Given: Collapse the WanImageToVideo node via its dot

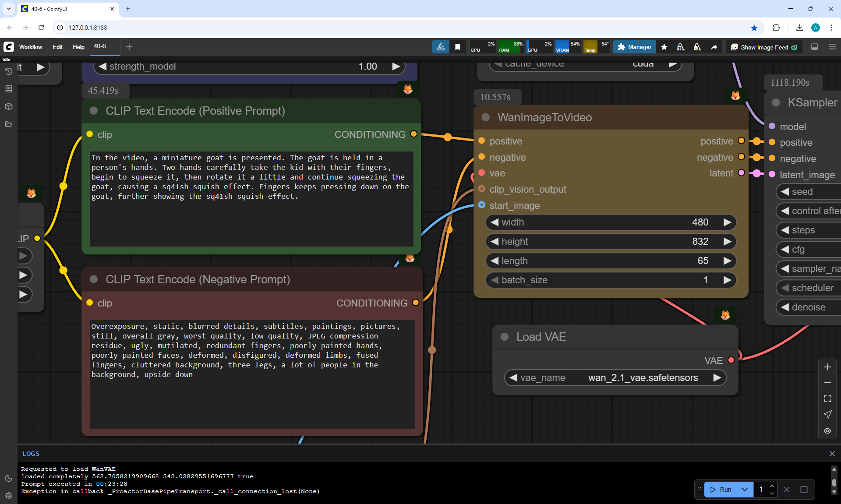Looking at the screenshot, I should (x=485, y=117).
